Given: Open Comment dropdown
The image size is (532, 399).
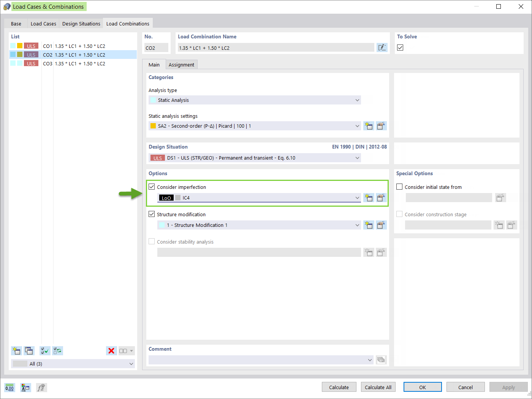Looking at the screenshot, I should pyautogui.click(x=261, y=360).
